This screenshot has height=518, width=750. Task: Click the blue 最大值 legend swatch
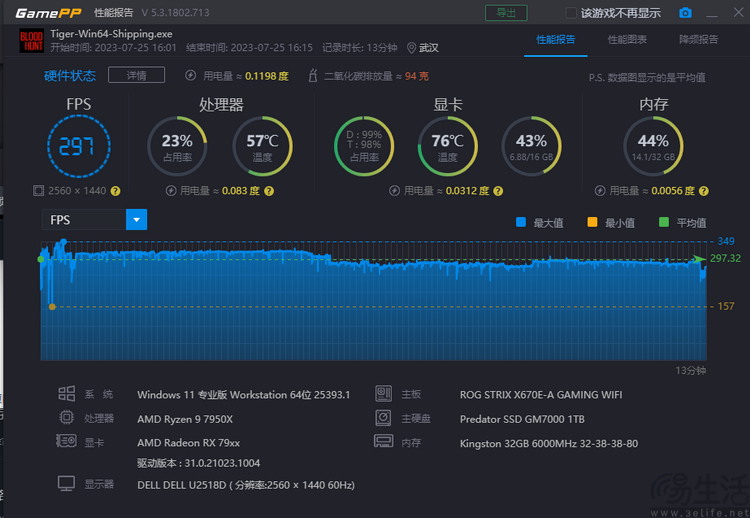(521, 222)
